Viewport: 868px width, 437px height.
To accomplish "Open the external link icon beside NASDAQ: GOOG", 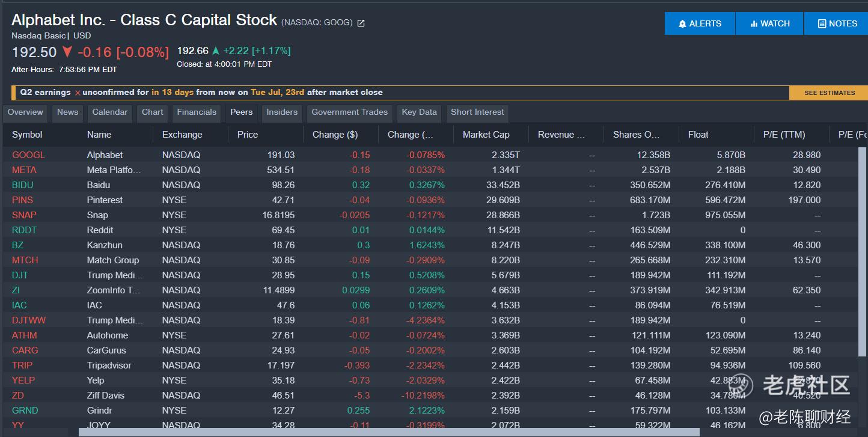I will click(361, 23).
